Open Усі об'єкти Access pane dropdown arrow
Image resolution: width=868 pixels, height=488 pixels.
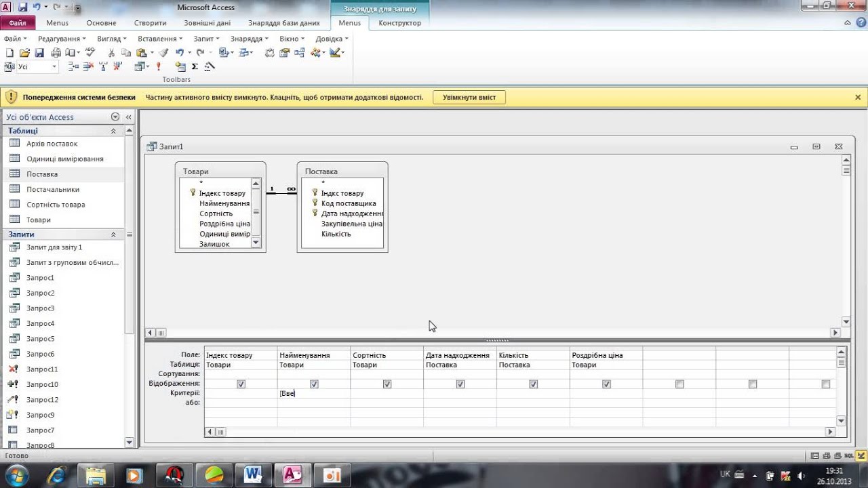click(115, 117)
